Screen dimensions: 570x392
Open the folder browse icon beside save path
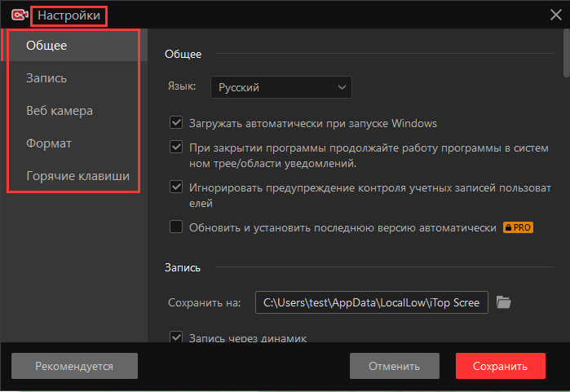pos(503,302)
